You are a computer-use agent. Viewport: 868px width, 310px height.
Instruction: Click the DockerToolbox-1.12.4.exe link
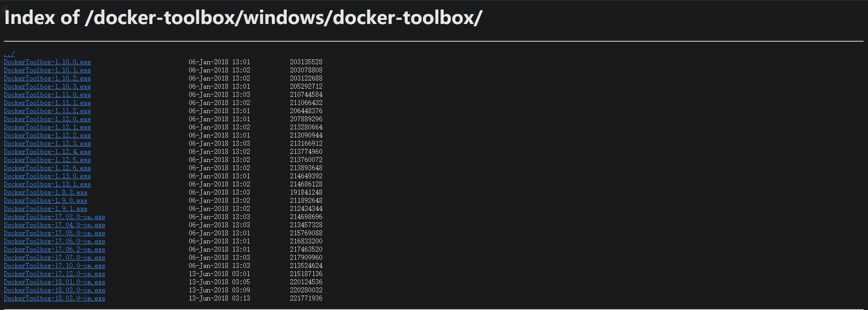[x=47, y=152]
